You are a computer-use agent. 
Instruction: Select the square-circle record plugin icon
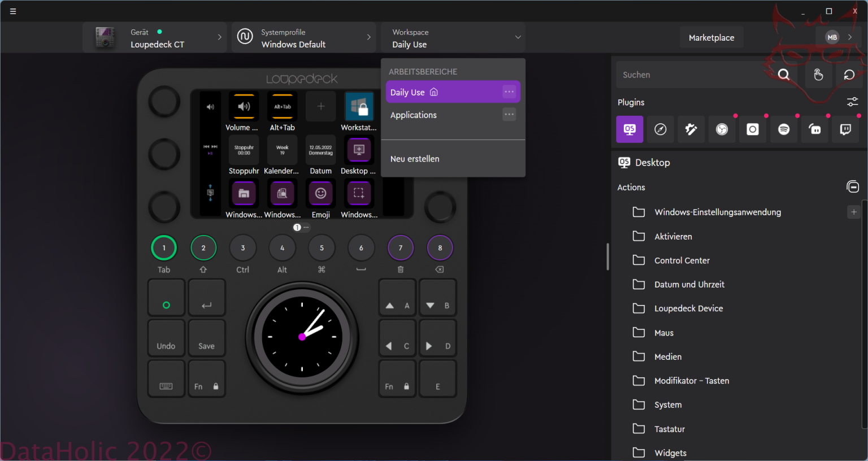(x=753, y=129)
